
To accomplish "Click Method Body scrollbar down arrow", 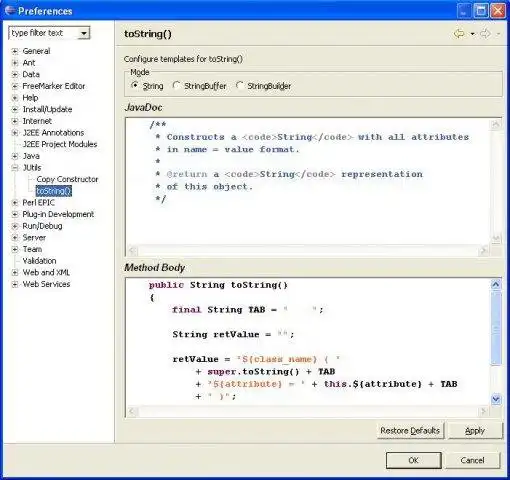I will (496, 399).
